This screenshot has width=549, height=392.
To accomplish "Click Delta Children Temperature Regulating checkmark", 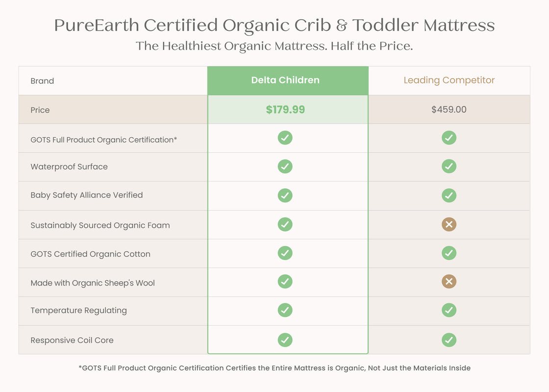I will tap(285, 310).
